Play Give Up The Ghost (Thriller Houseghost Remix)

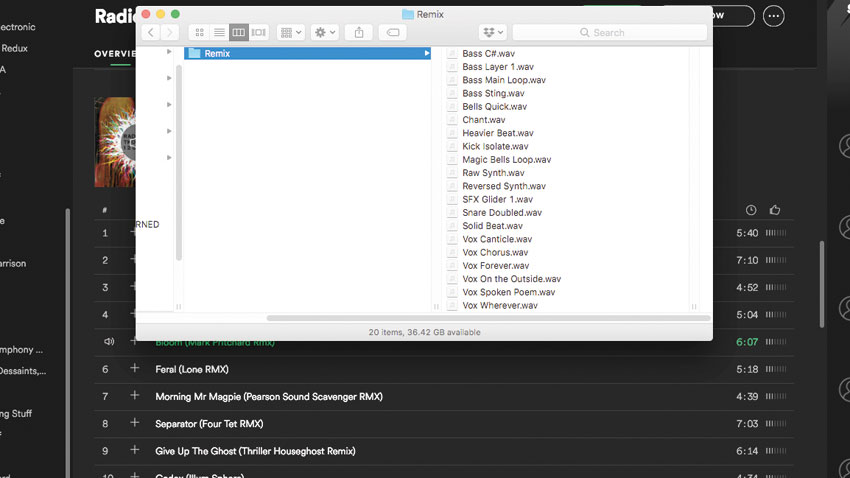[255, 451]
